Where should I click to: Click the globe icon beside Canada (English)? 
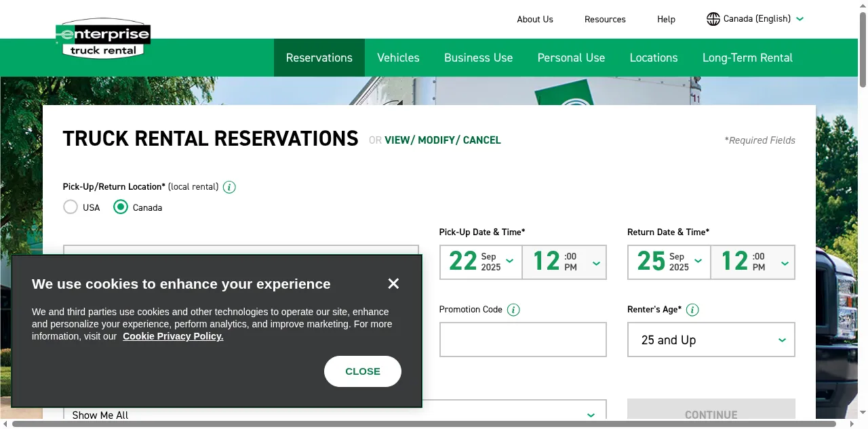(713, 19)
